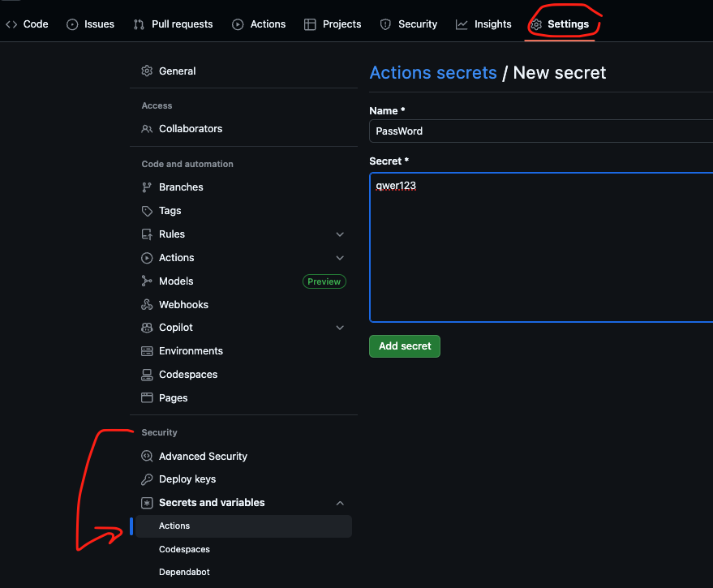Collapse the Secrets and variables chevron

340,503
